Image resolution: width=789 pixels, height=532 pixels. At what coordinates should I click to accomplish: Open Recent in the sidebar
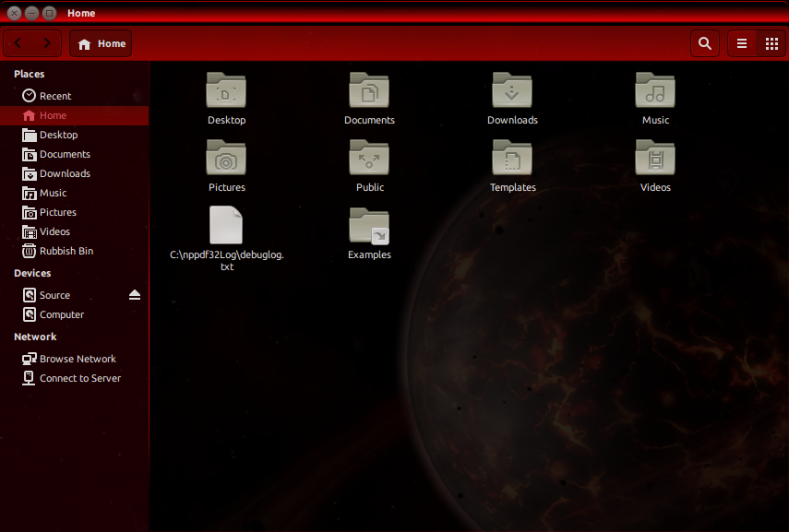pyautogui.click(x=74, y=96)
